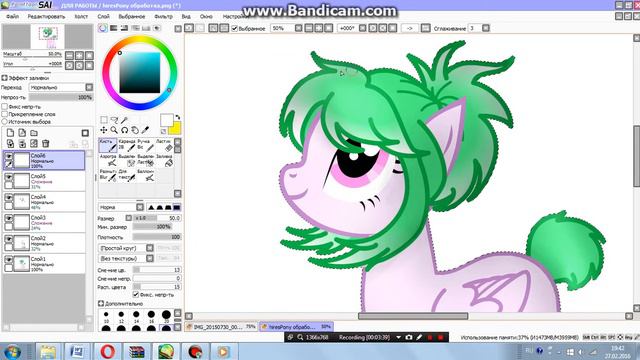Open the Без текстуры texture dropdown
Viewport: 640px width, 360px height.
click(x=150, y=258)
